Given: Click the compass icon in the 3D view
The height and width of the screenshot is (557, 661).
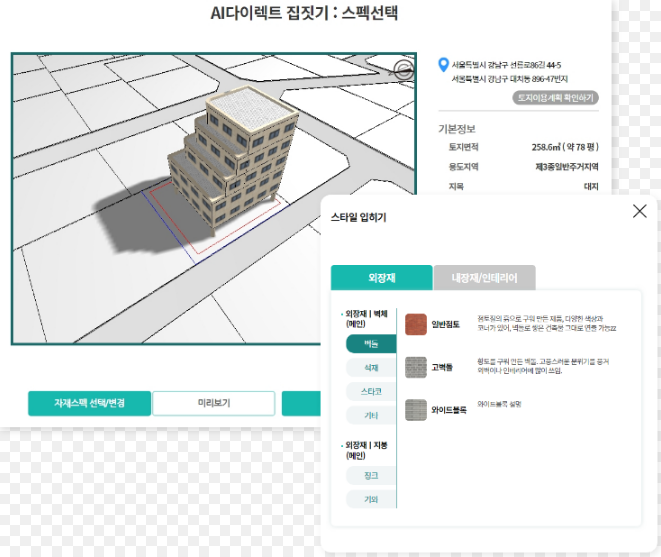Looking at the screenshot, I should click(x=403, y=70).
